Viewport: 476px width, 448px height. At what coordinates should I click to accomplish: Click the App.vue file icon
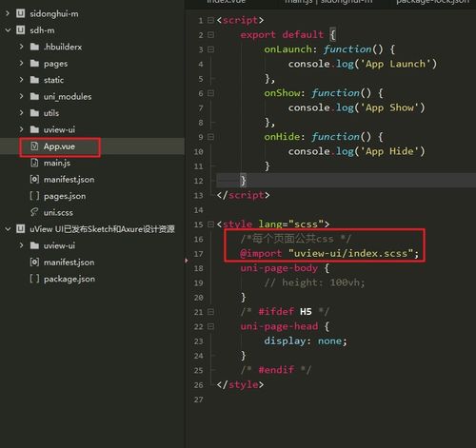click(34, 146)
